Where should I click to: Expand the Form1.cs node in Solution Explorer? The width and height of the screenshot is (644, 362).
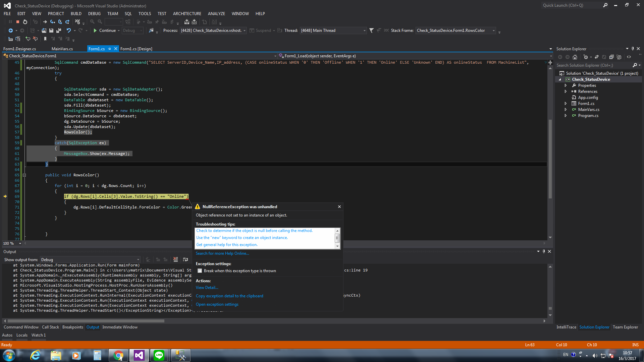pyautogui.click(x=566, y=104)
